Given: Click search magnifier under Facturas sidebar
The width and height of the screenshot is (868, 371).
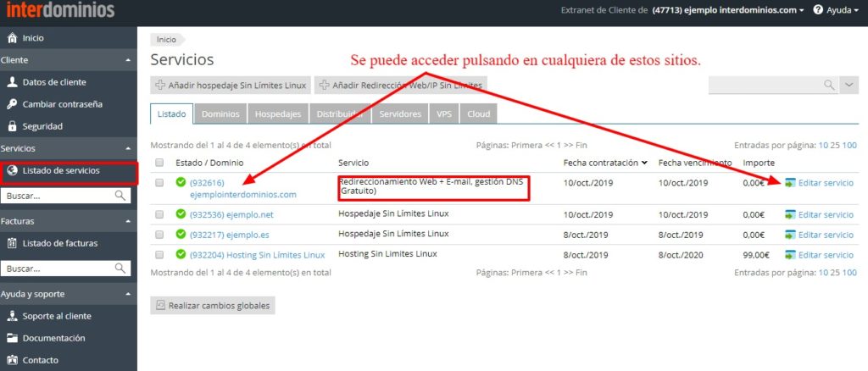Looking at the screenshot, I should [x=120, y=269].
